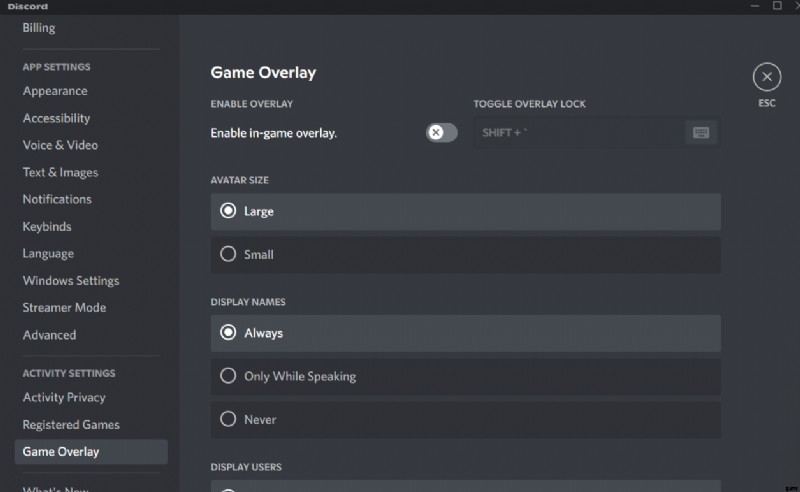Open the Appearance settings page
This screenshot has height=492, width=800.
coord(55,91)
